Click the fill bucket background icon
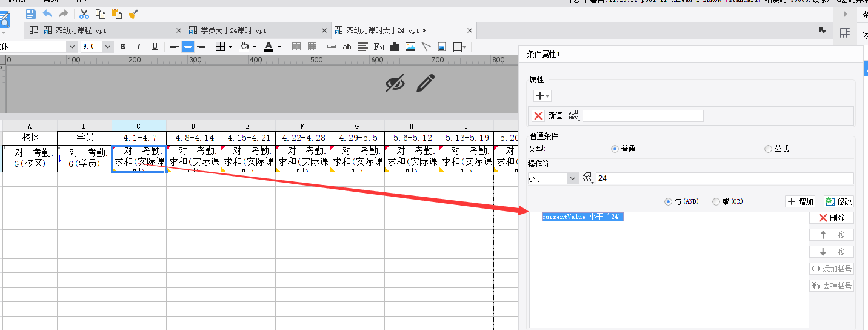Image resolution: width=868 pixels, height=330 pixels. (245, 47)
